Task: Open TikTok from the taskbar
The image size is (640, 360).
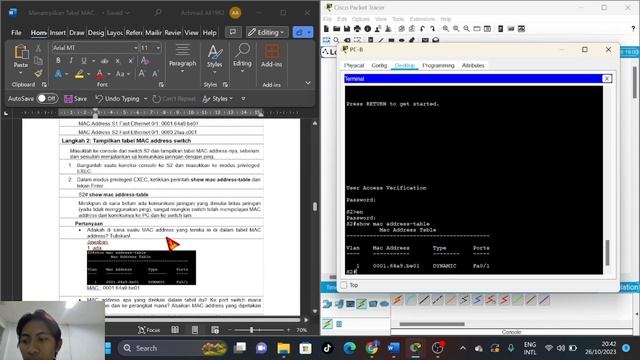Action: (x=327, y=348)
